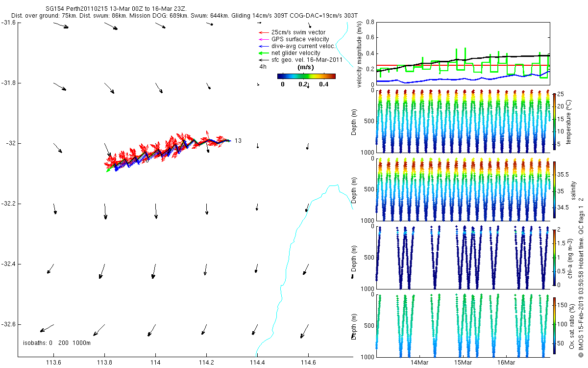
Task: Click the '34.5' tick on salinity colorbar
Action: pyautogui.click(x=563, y=208)
